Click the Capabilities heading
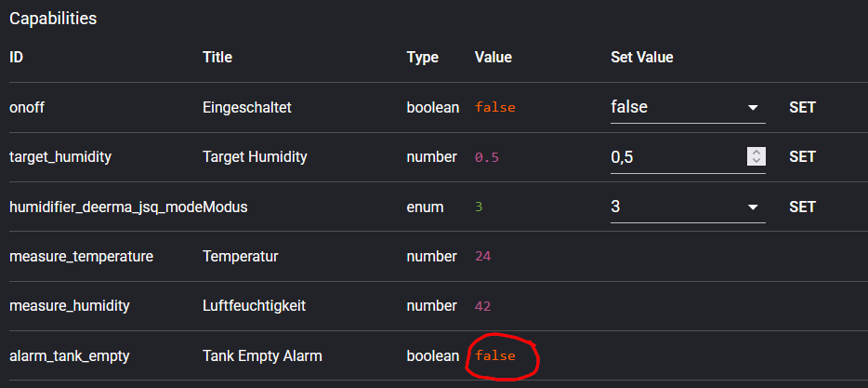 (x=53, y=19)
